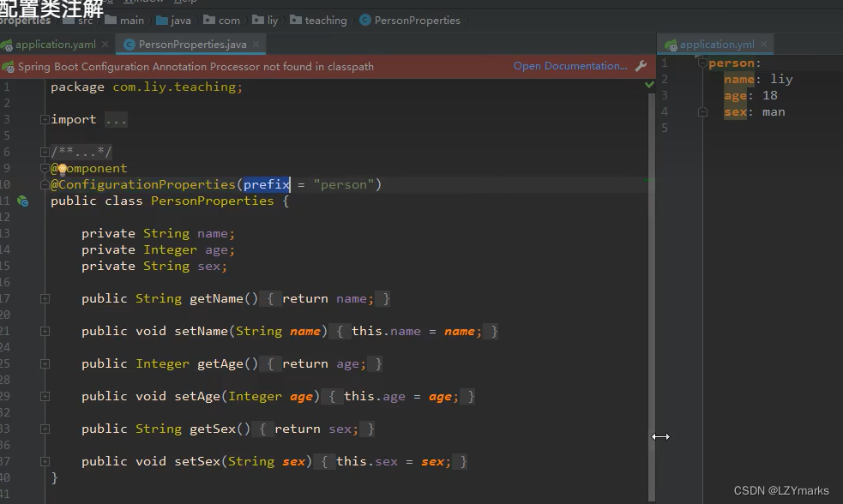Open the main folder breadcrumb
This screenshot has height=504, width=843.
pyautogui.click(x=124, y=21)
